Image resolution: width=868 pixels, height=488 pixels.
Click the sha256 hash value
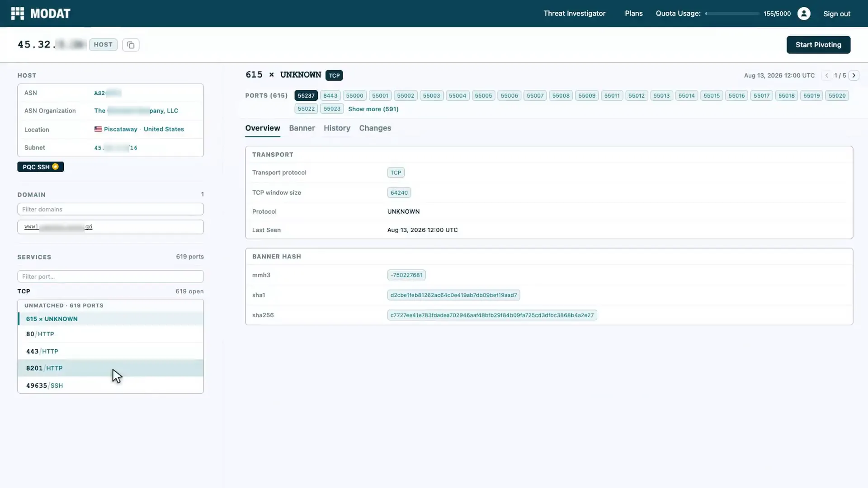492,315
